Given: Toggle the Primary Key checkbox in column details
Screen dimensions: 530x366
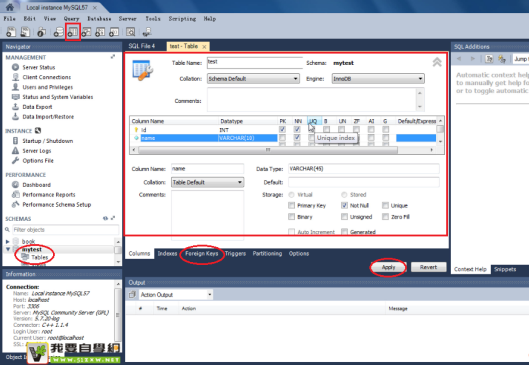Looking at the screenshot, I should pos(291,205).
